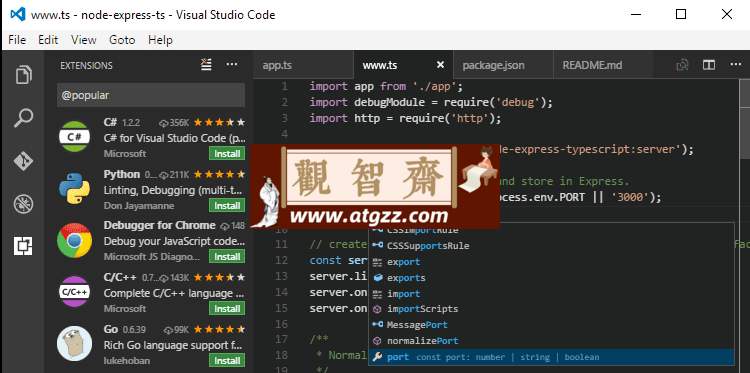Click the Chrome debugger extension logo
This screenshot has height=373, width=750.
click(74, 240)
